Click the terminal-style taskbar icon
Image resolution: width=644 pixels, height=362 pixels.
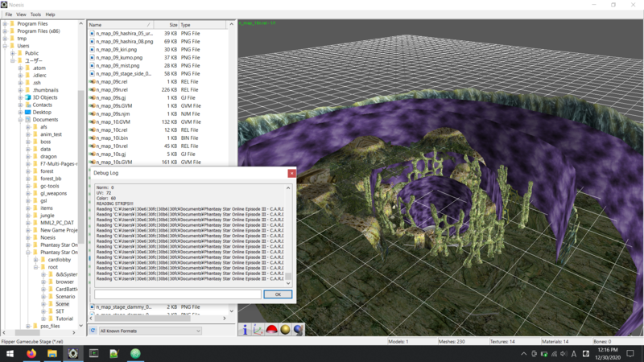[x=94, y=353]
